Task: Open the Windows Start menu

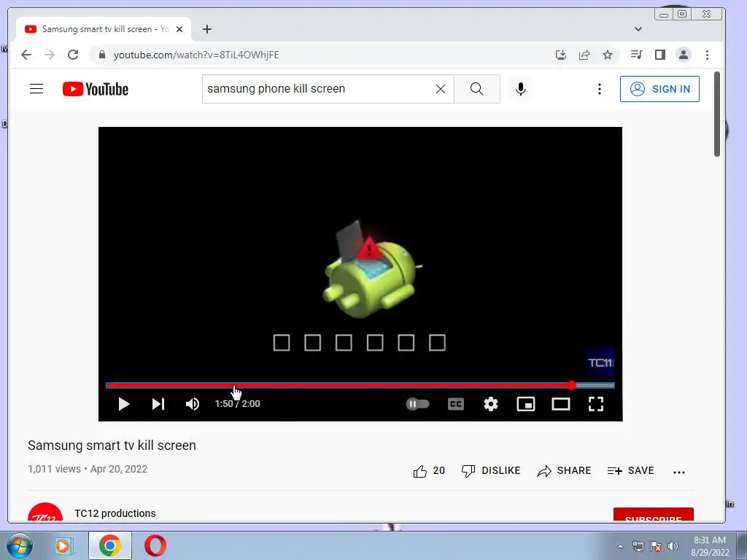Action: [18, 545]
